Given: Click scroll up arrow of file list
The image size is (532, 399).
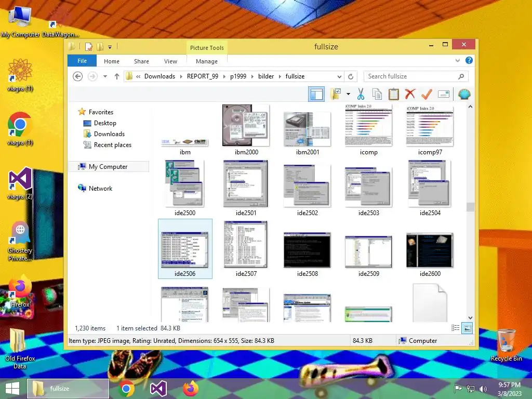Looking at the screenshot, I should click(x=470, y=107).
